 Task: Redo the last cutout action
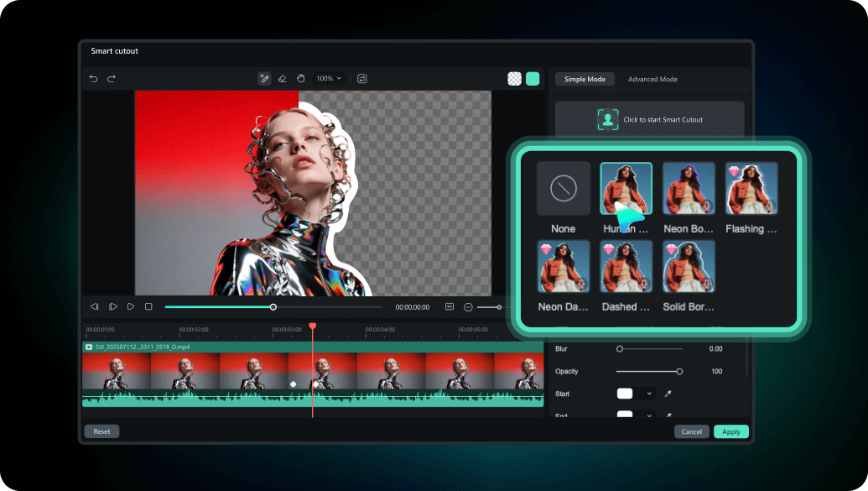112,79
